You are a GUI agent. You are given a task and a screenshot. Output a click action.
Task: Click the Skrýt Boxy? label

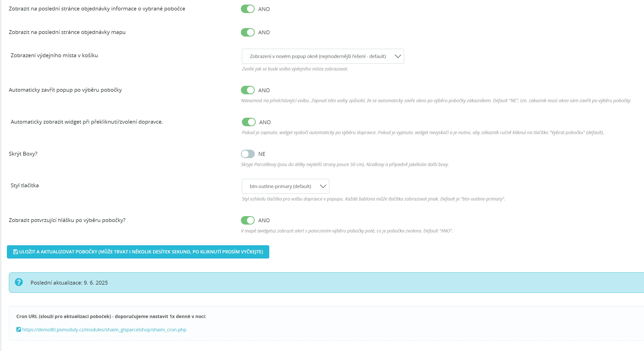pyautogui.click(x=23, y=154)
